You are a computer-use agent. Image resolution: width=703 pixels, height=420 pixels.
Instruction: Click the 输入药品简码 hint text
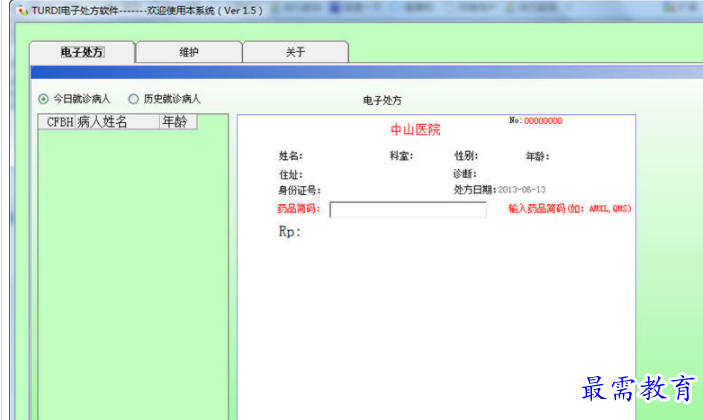pyautogui.click(x=570, y=208)
